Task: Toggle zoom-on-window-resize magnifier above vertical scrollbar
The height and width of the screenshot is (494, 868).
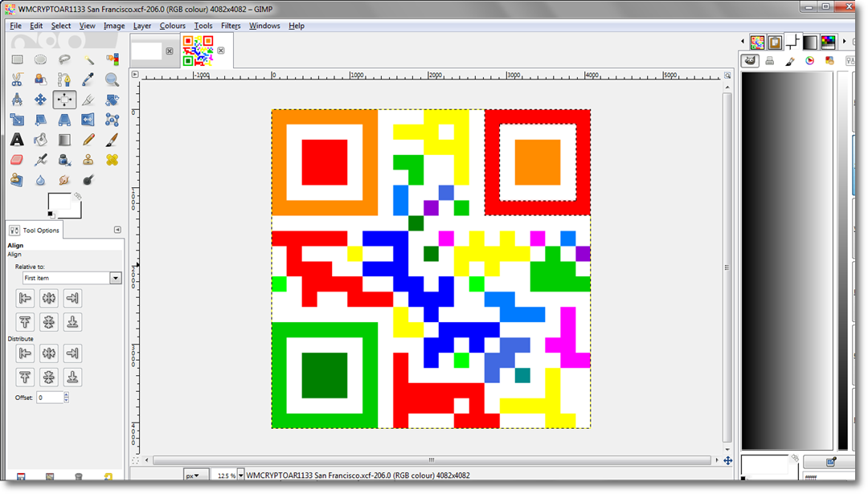Action: [x=727, y=76]
